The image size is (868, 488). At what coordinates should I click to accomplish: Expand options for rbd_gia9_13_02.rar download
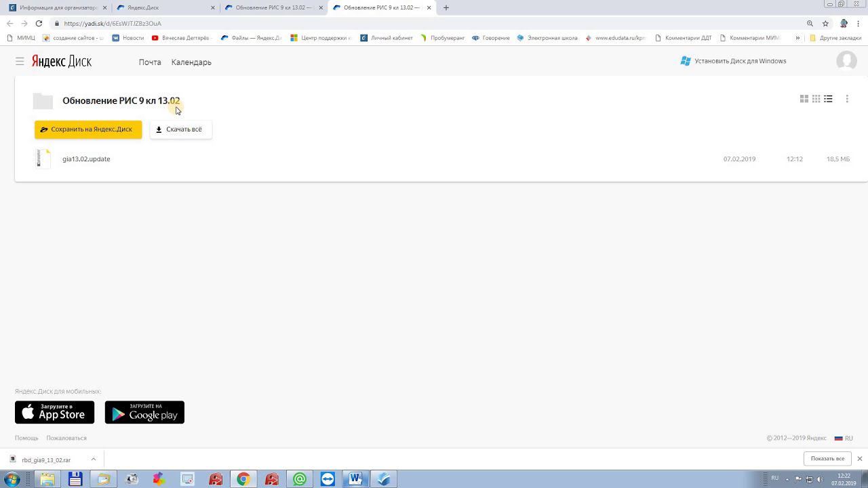[x=94, y=459]
